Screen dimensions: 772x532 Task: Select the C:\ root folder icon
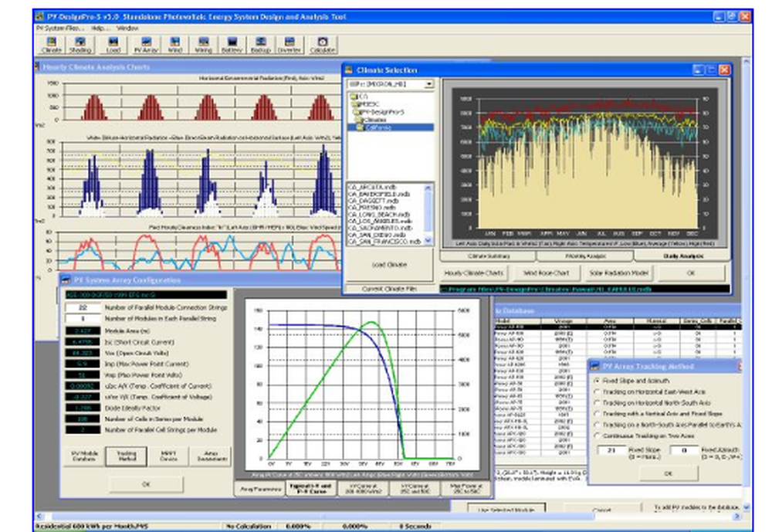click(x=353, y=96)
